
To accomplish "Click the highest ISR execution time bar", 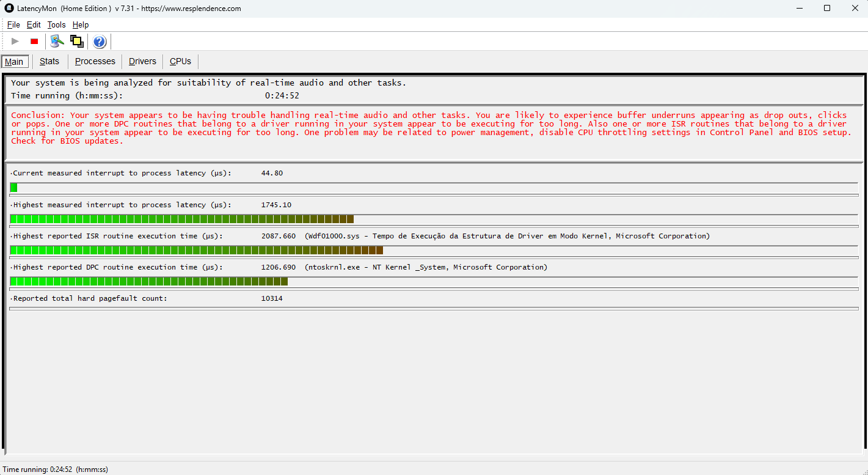I will click(x=197, y=250).
